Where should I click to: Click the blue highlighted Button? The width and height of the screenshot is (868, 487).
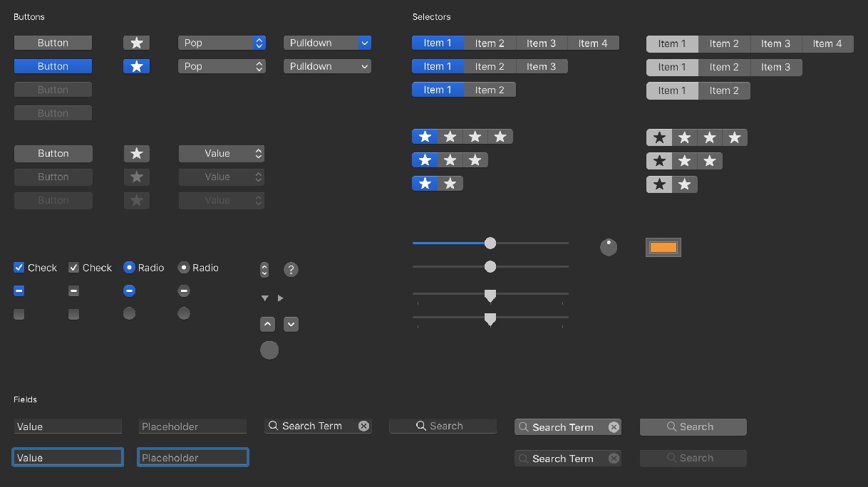pyautogui.click(x=53, y=66)
